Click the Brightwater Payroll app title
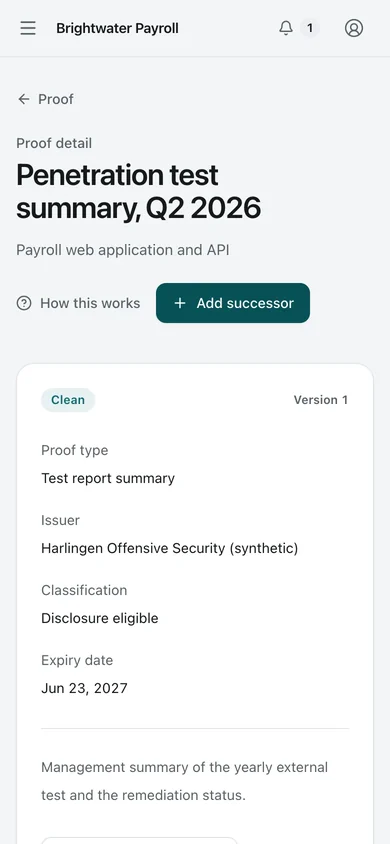This screenshot has width=390, height=844. (x=117, y=28)
